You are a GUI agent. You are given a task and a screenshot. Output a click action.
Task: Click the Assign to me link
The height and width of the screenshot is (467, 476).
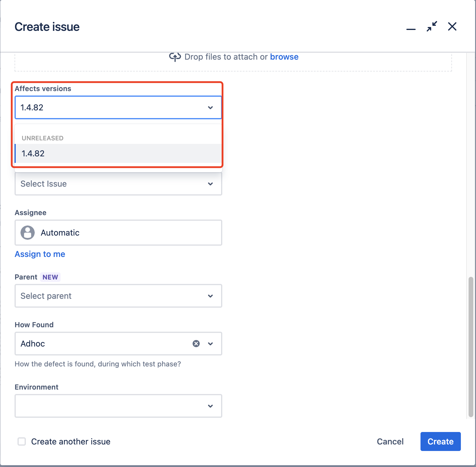pyautogui.click(x=40, y=254)
